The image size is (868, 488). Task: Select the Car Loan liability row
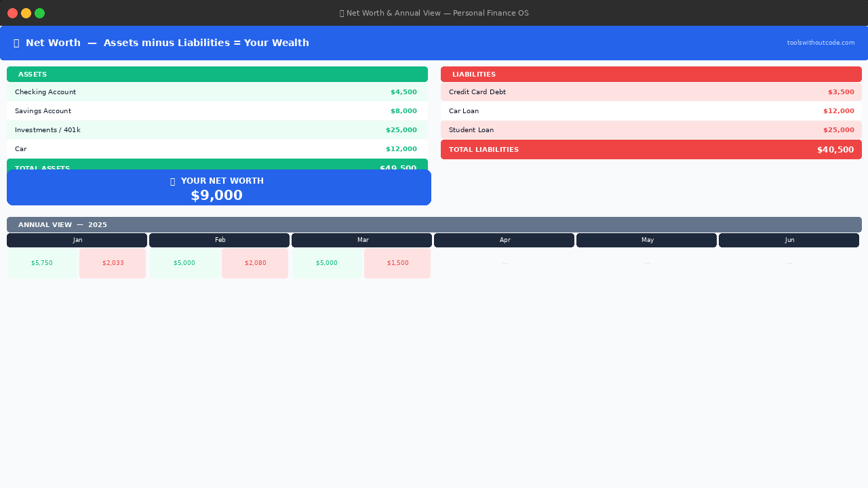(x=651, y=111)
